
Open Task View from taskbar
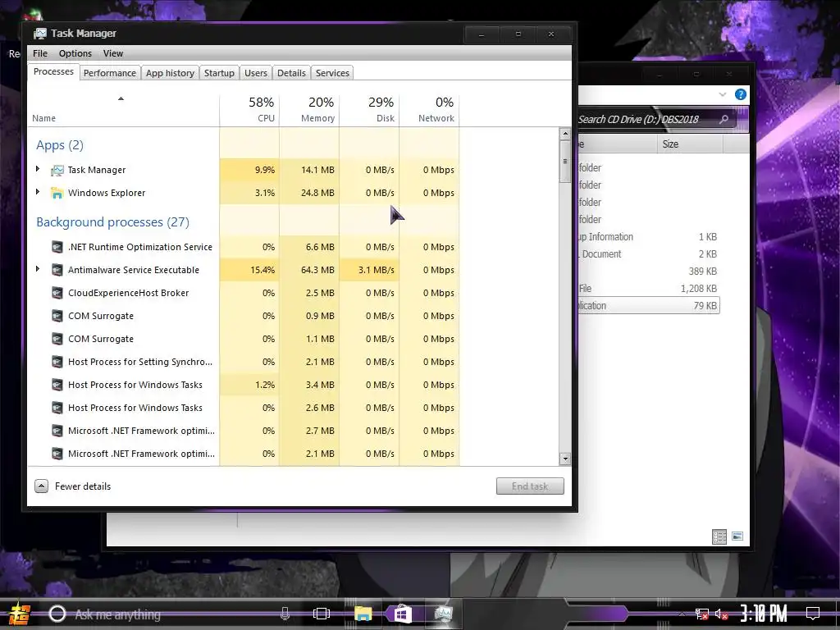click(x=322, y=614)
